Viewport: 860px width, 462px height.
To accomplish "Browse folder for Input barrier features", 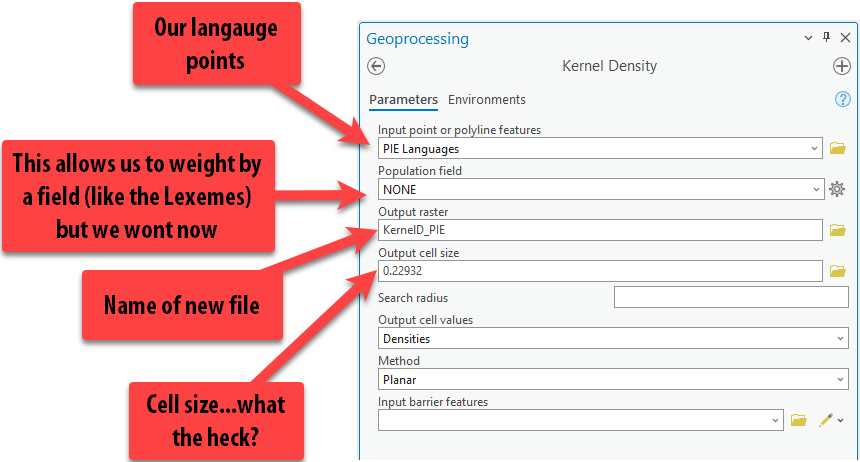I will click(x=798, y=421).
